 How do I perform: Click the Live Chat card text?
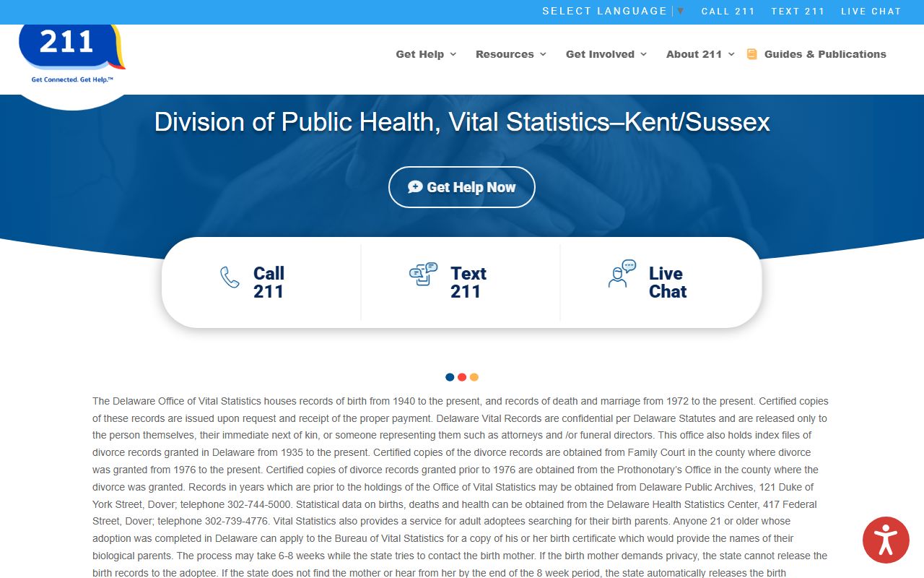tap(668, 282)
